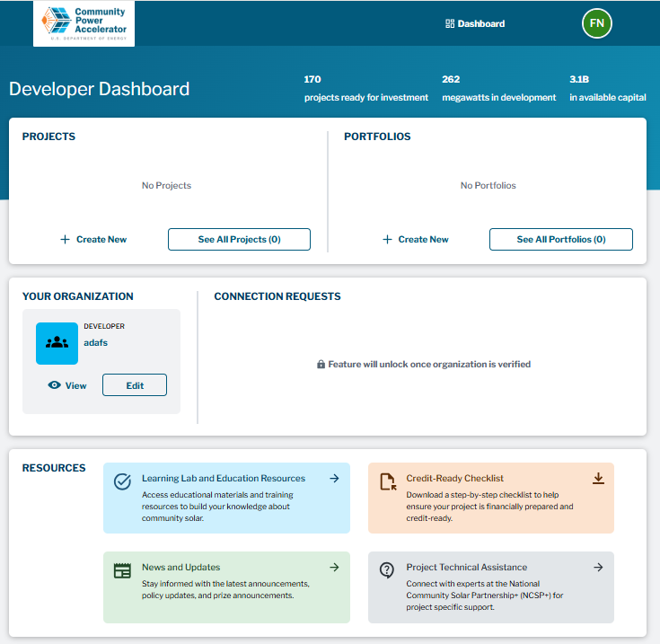The width and height of the screenshot is (660, 644).
Task: Click the plus icon in Portfolios
Action: [x=387, y=240]
